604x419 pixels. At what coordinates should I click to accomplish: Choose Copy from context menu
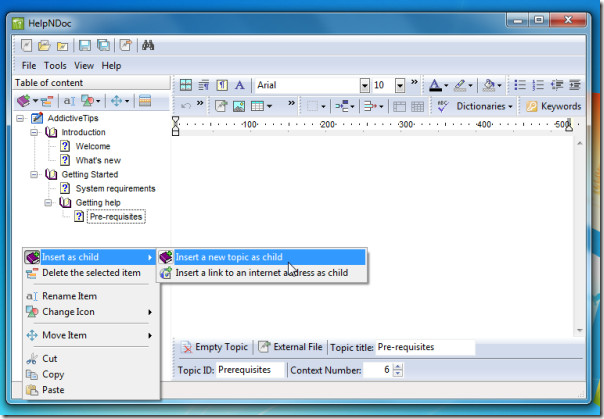tap(91, 374)
